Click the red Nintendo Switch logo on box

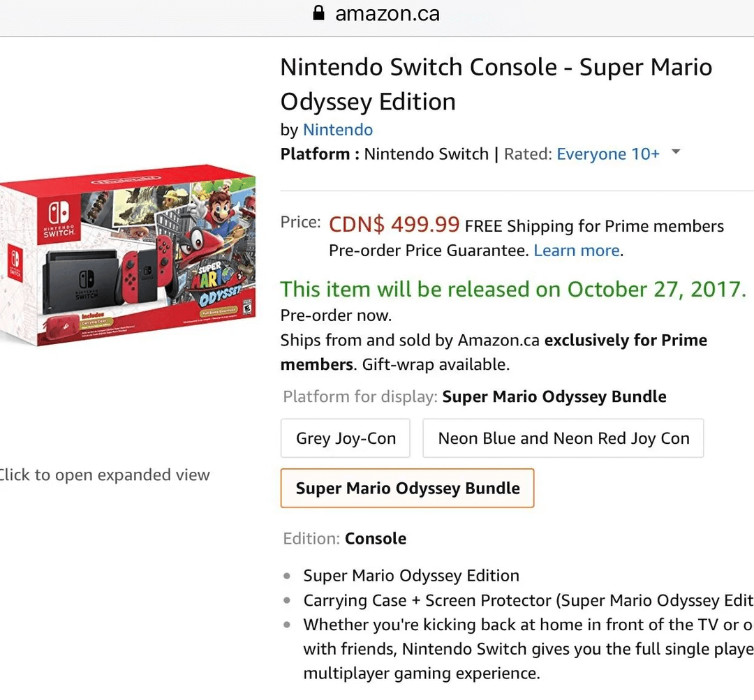pyautogui.click(x=58, y=219)
